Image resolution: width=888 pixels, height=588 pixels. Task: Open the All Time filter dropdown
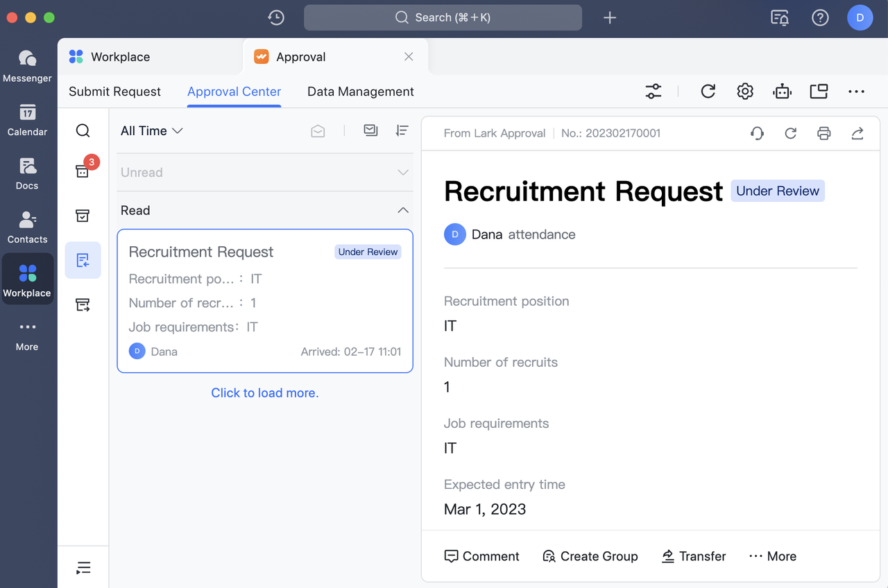[x=151, y=131]
